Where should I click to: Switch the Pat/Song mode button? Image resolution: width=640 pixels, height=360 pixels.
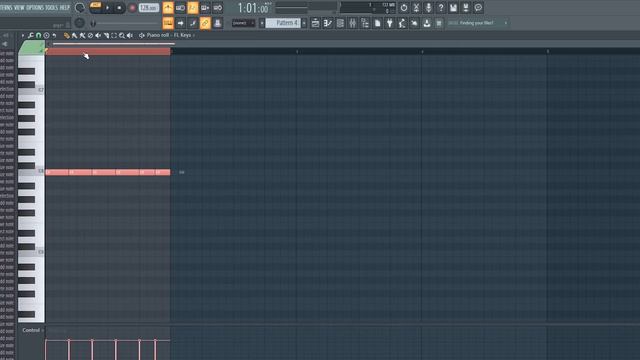(x=96, y=7)
